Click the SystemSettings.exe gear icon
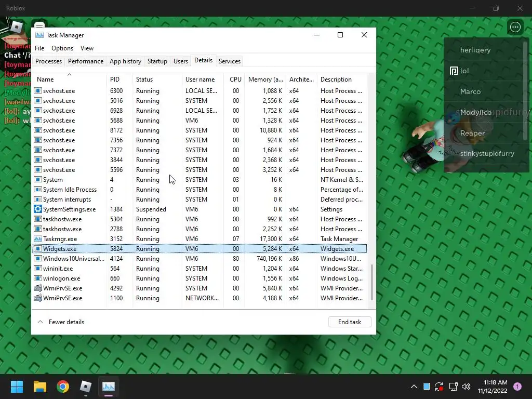Image resolution: width=532 pixels, height=399 pixels. pyautogui.click(x=37, y=209)
